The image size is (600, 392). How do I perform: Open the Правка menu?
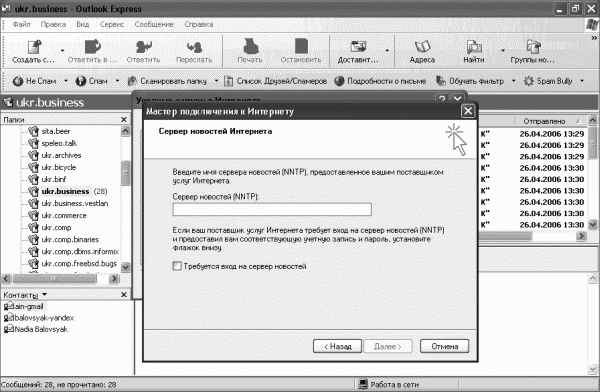53,24
